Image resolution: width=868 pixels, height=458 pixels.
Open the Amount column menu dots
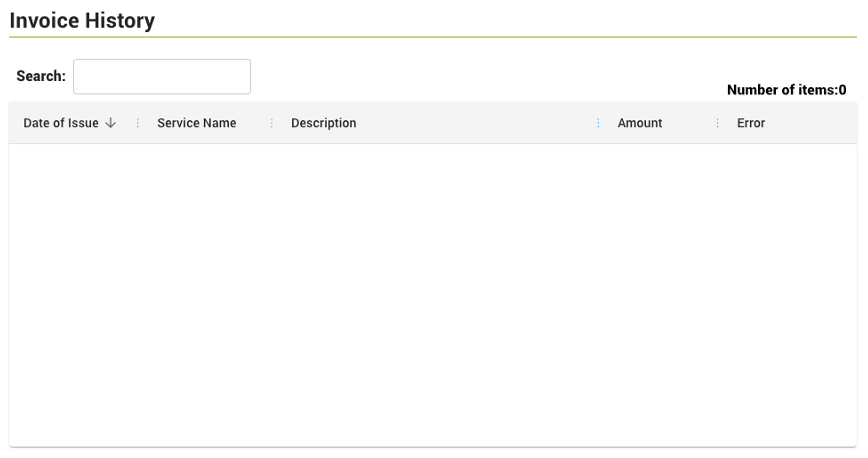tap(718, 123)
